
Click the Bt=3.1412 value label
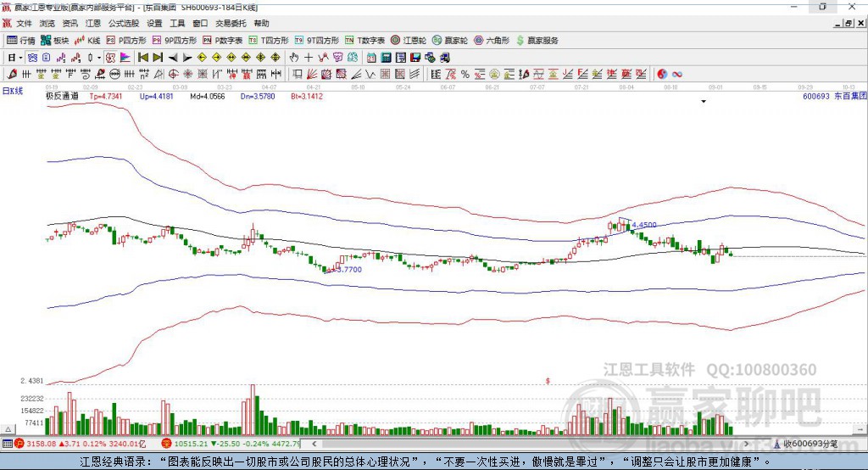point(307,96)
